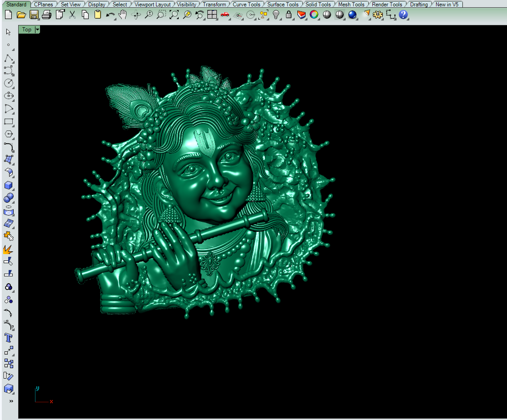Switch to the Surface Tools tab
The width and height of the screenshot is (507, 420).
click(283, 5)
